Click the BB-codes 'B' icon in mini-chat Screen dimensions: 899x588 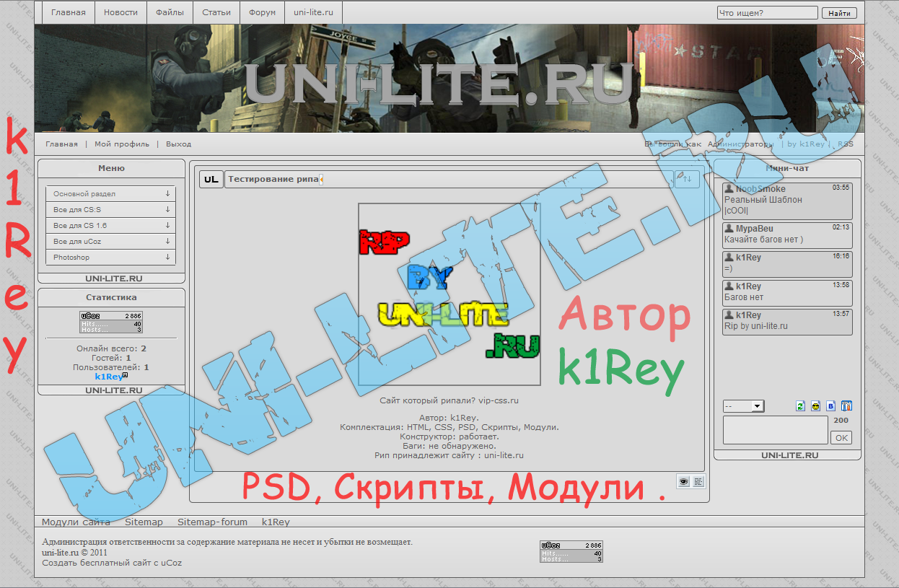(x=830, y=406)
